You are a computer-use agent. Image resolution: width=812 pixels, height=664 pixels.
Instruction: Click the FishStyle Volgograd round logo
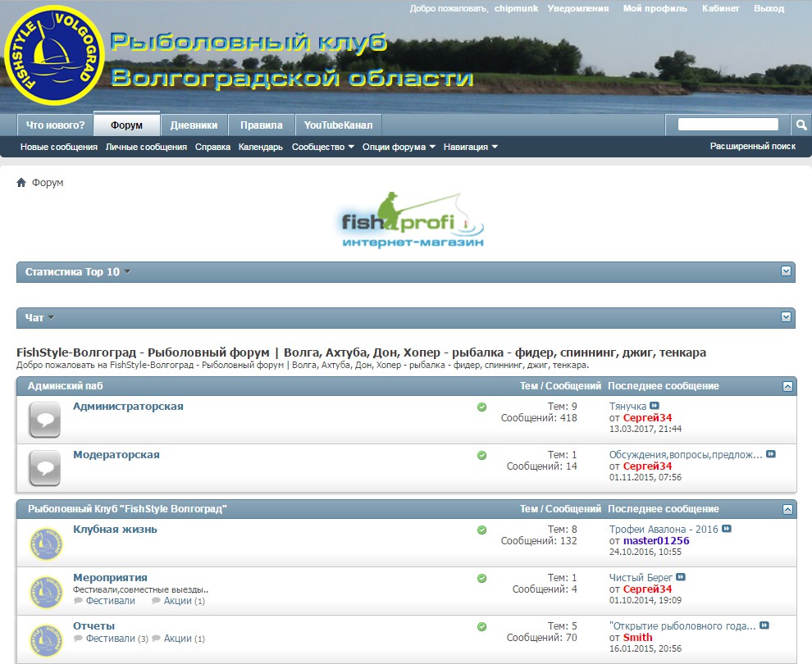(54, 56)
